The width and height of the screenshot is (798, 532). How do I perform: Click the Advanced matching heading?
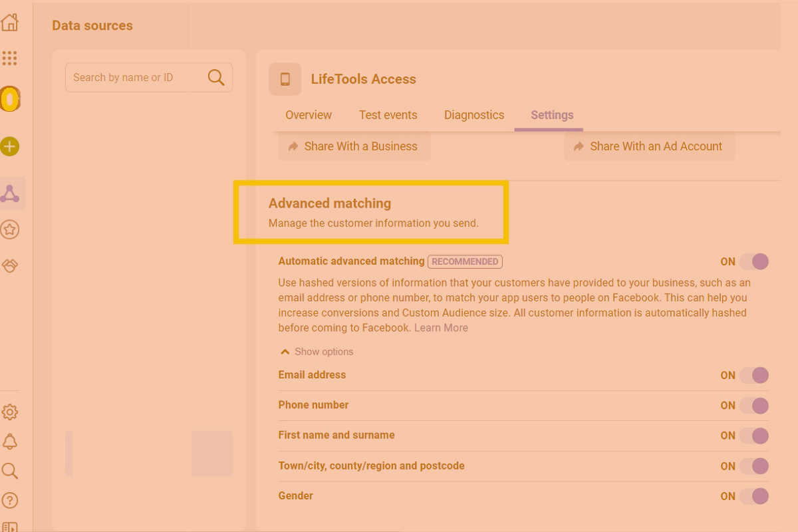click(x=330, y=203)
